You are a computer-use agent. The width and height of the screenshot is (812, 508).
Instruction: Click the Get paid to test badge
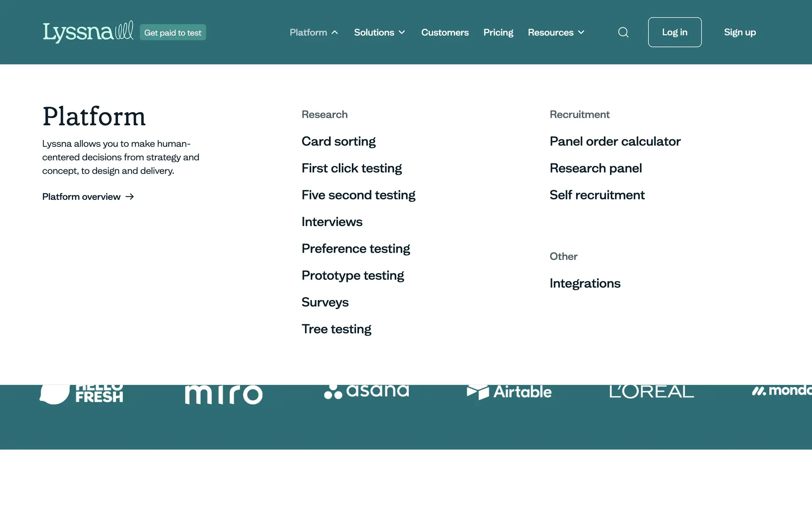coord(173,33)
